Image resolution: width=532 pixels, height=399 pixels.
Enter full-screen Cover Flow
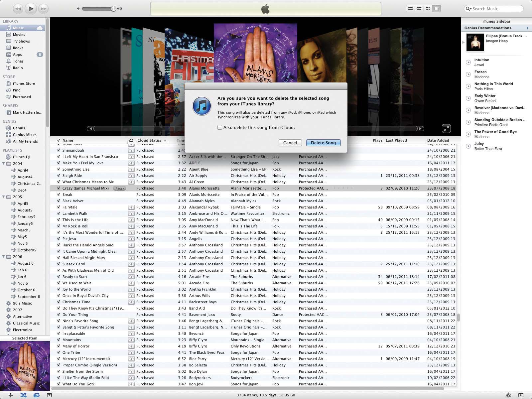tap(446, 128)
